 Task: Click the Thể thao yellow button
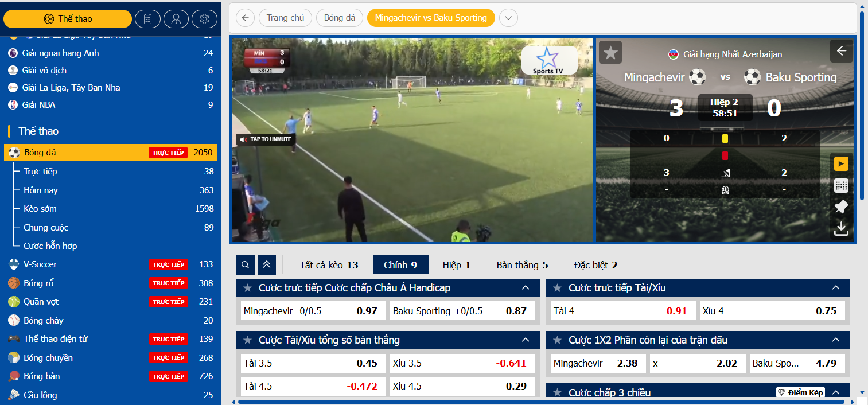tap(68, 19)
